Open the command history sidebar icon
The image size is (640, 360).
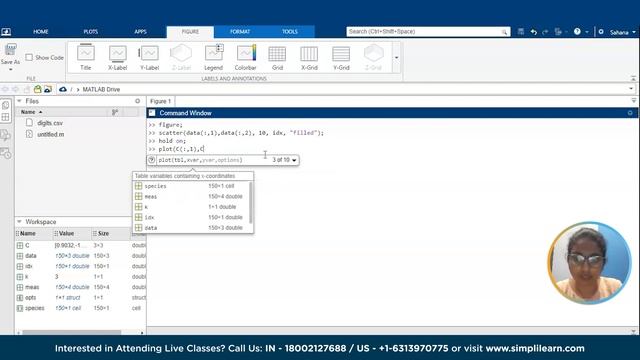click(x=6, y=153)
